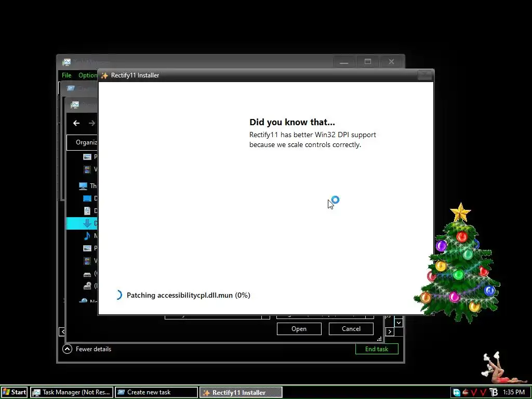Viewport: 532px width, 399px height.
Task: Select the Music note icon in the tree
Action: [87, 236]
